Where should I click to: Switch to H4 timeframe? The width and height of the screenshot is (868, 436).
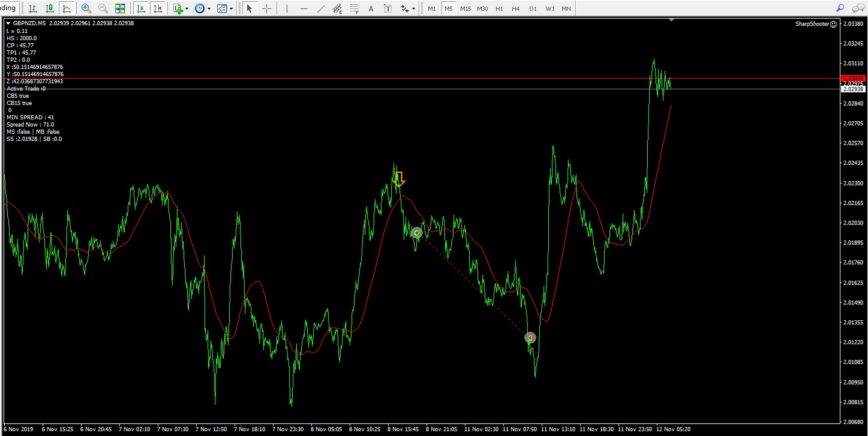pyautogui.click(x=516, y=8)
